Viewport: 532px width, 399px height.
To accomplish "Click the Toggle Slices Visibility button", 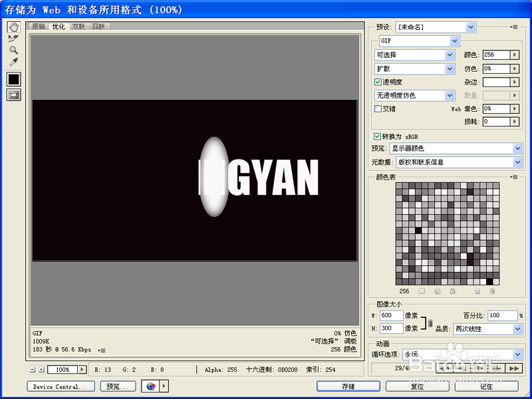I will 13,96.
